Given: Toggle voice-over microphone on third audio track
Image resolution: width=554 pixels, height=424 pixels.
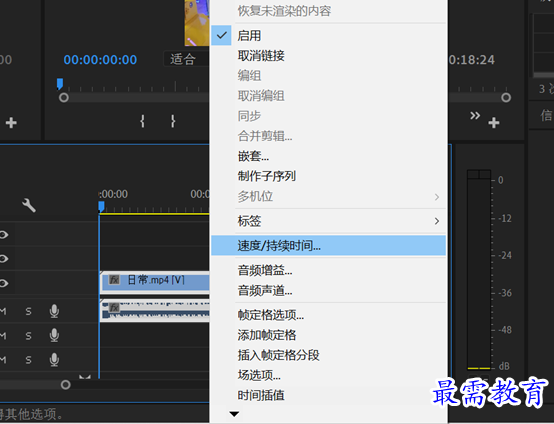Looking at the screenshot, I should pyautogui.click(x=54, y=359).
